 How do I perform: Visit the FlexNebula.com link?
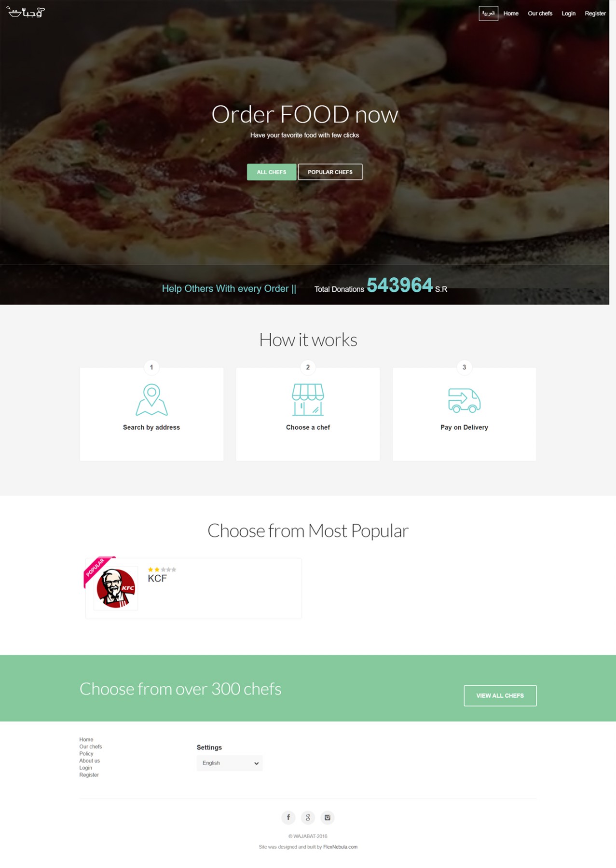[340, 847]
